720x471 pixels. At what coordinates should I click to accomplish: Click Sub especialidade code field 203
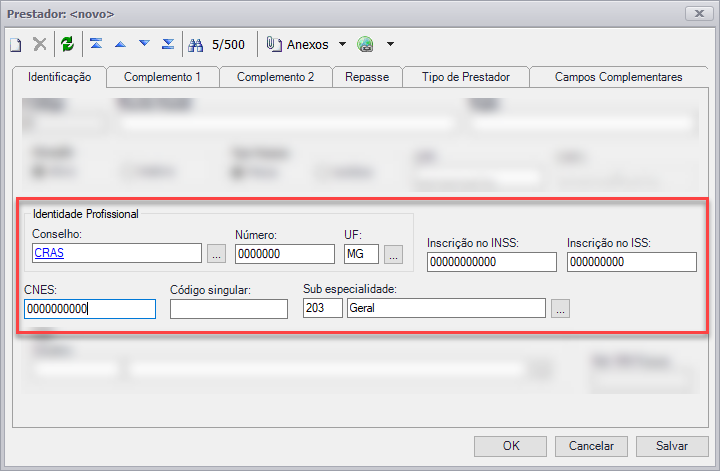click(x=323, y=308)
